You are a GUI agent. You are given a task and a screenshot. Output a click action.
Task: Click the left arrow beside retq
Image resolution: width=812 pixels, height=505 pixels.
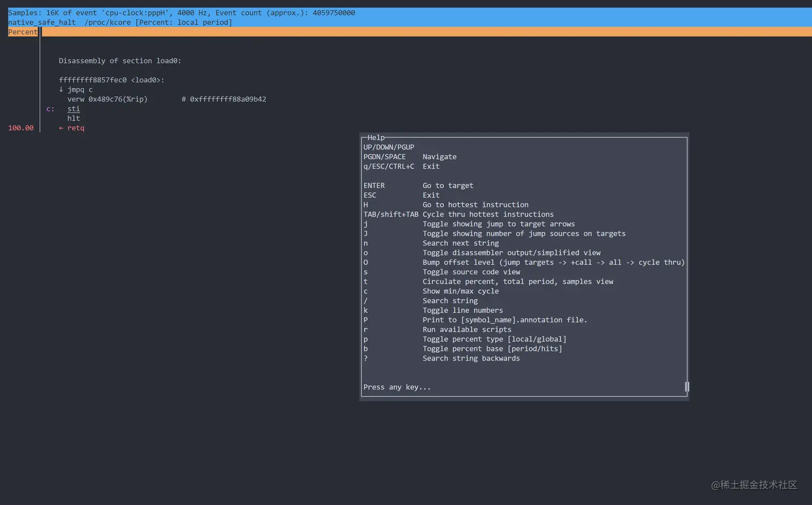[x=61, y=128]
